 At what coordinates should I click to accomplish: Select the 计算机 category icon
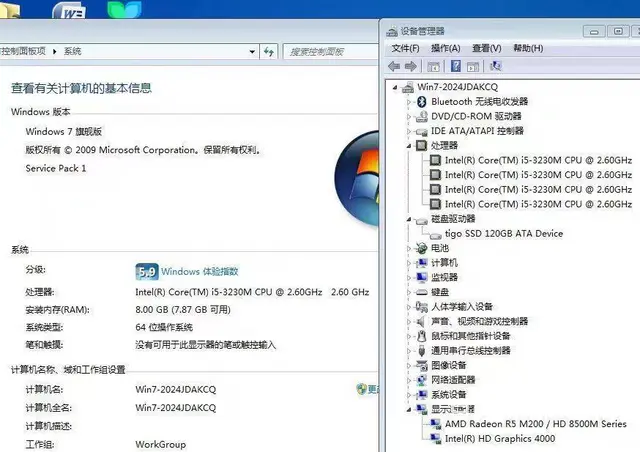click(x=422, y=263)
